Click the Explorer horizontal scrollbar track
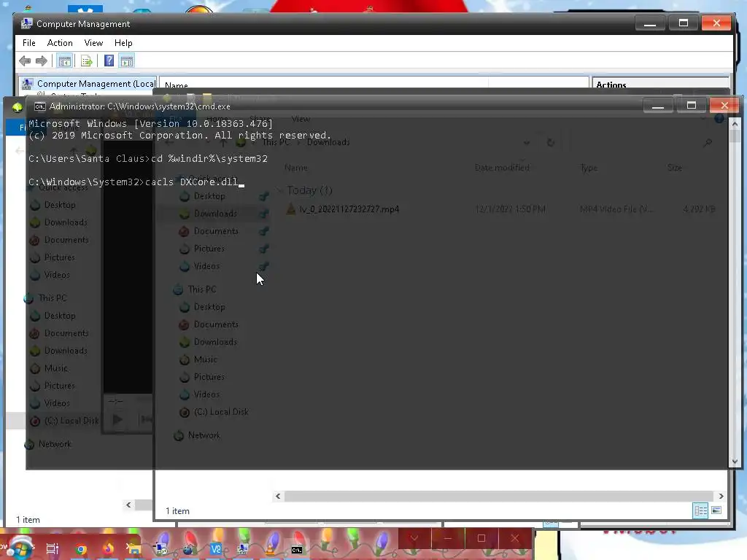 point(498,496)
